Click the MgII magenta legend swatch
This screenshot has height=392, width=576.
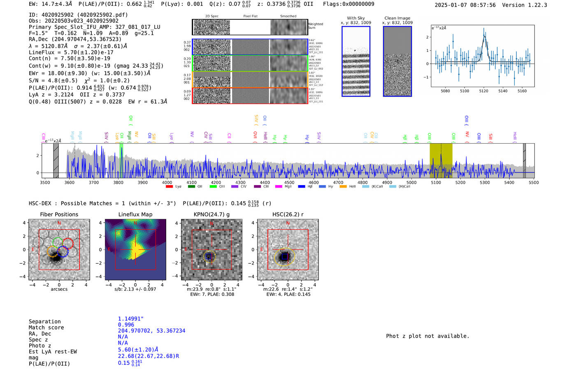coord(279,187)
